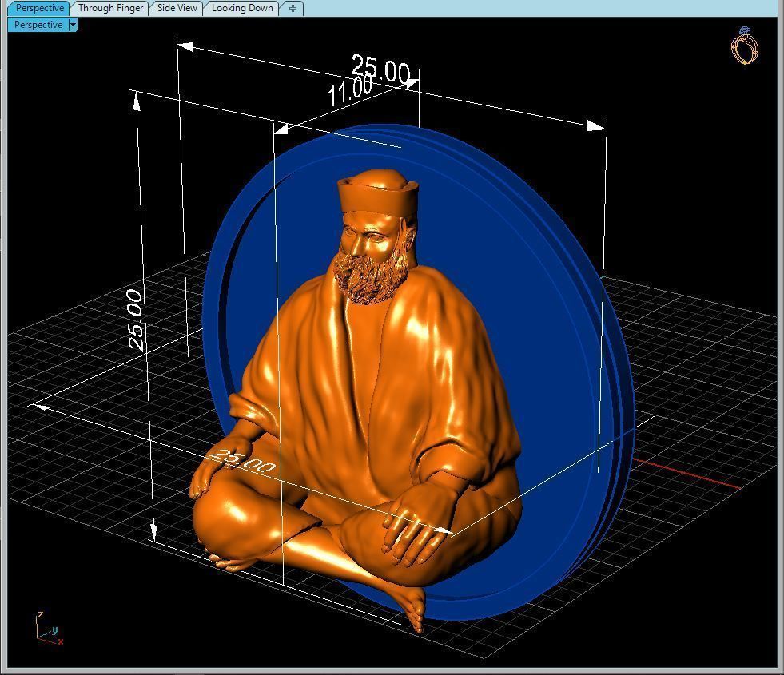
Task: Open the Perspective viewport title dropdown arrow
Action: point(73,25)
